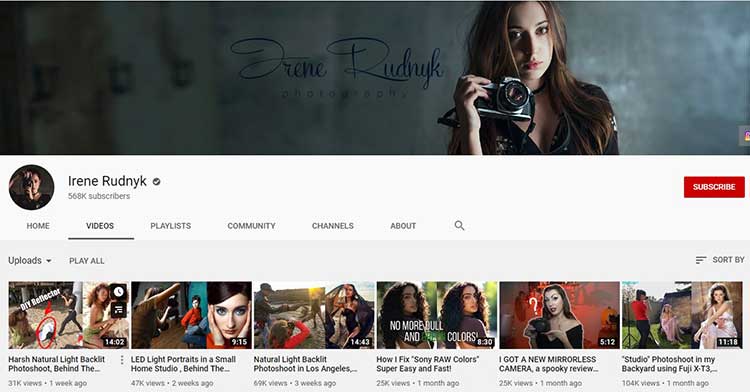This screenshot has width=750, height=392.
Task: Click the 568K subscribers text
Action: point(99,196)
